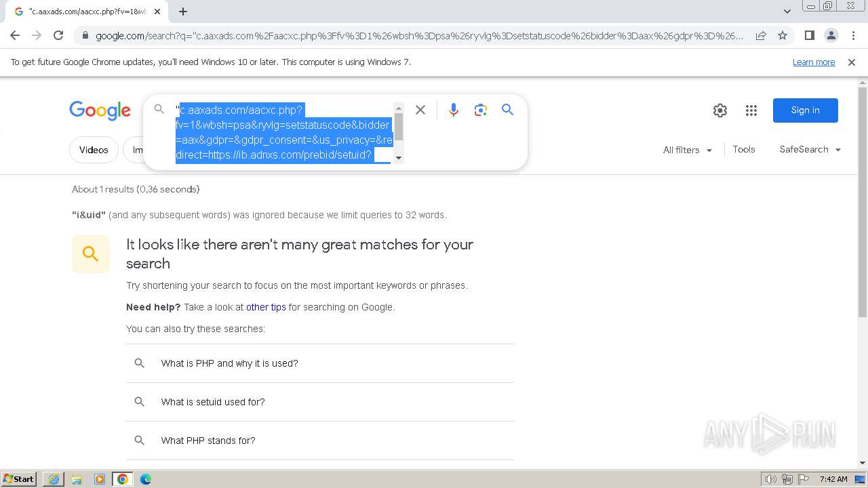Click the taskbar clock 7:42 AM
This screenshot has width=868, height=488.
833,479
